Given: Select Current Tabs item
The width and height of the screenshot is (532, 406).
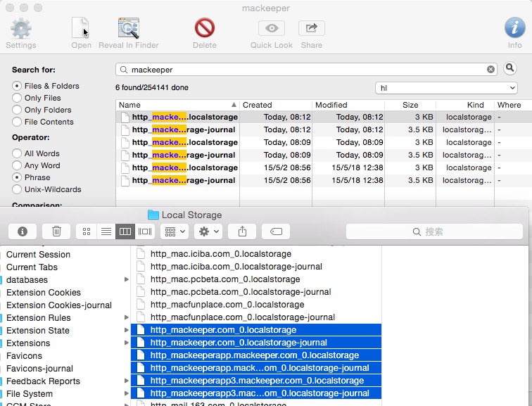Looking at the screenshot, I should pos(32,267).
